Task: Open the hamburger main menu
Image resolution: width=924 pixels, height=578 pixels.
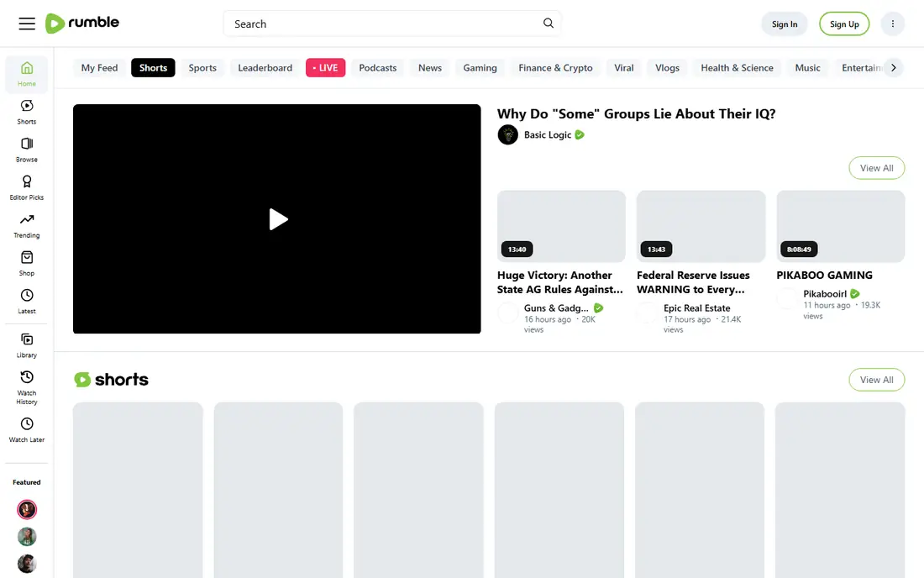Action: click(x=27, y=24)
